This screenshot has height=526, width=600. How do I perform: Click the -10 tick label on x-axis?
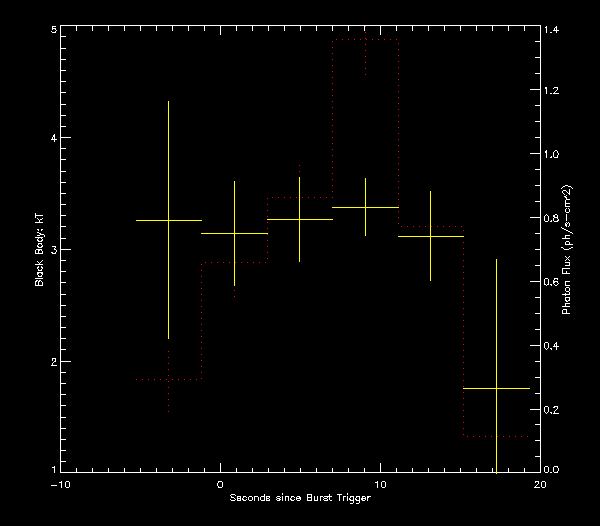59,484
